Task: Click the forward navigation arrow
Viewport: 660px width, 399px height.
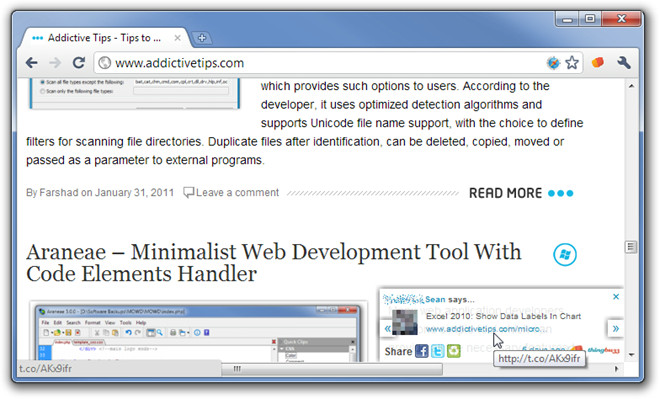Action: point(55,63)
